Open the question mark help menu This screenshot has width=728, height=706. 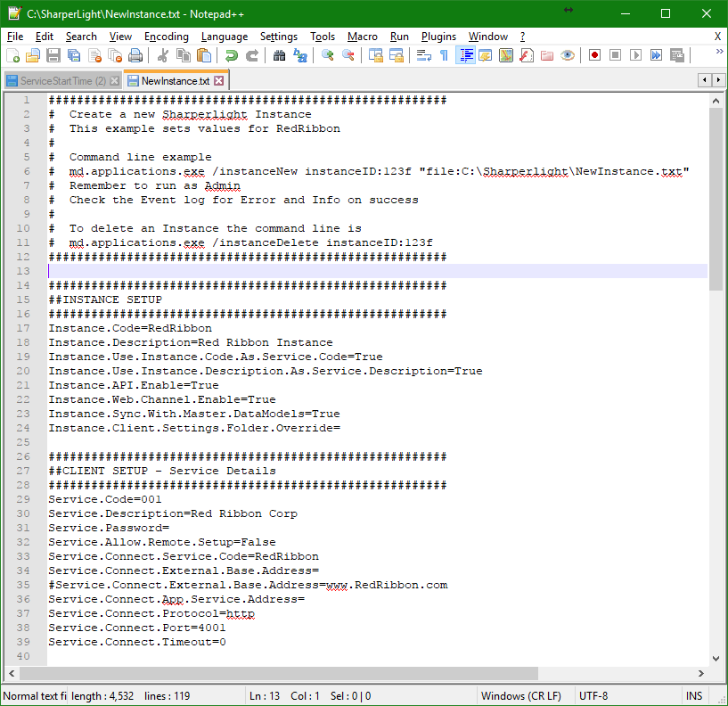click(523, 37)
